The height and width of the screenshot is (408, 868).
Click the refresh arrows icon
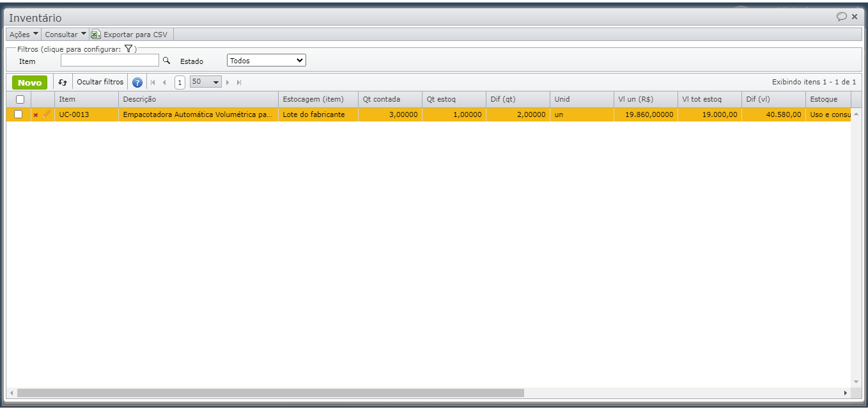click(x=63, y=82)
